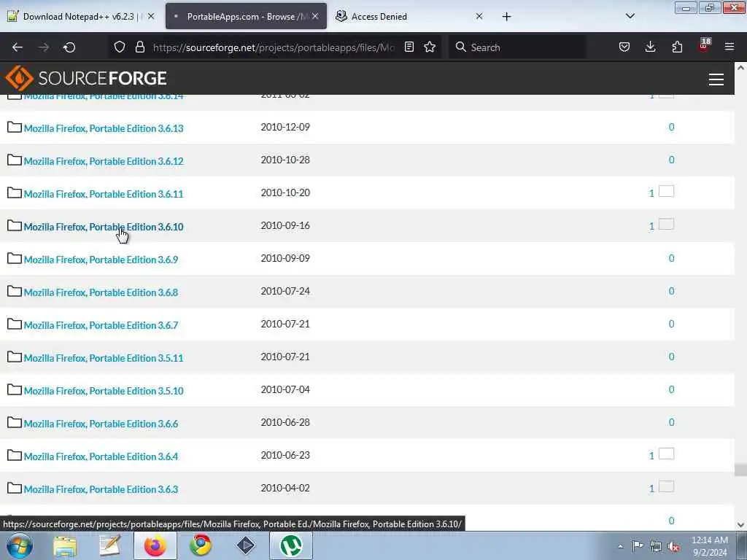The height and width of the screenshot is (560, 747).
Task: Toggle reader view icon in address bar
Action: click(x=409, y=47)
